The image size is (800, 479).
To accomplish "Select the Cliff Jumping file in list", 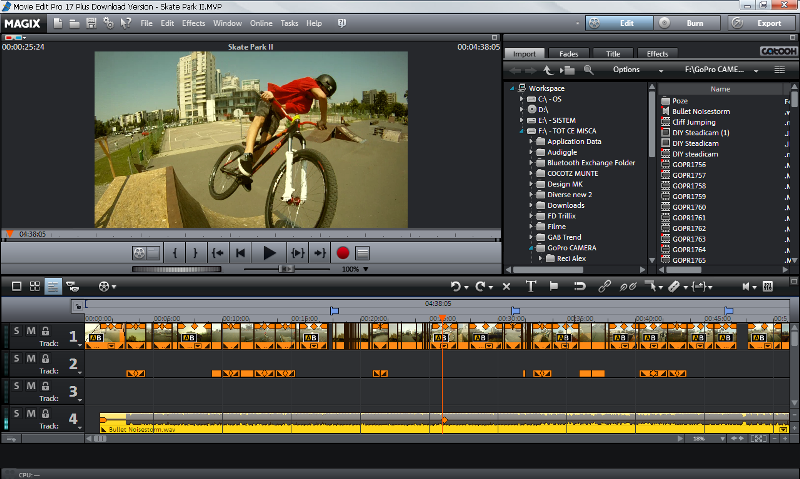I will click(695, 121).
